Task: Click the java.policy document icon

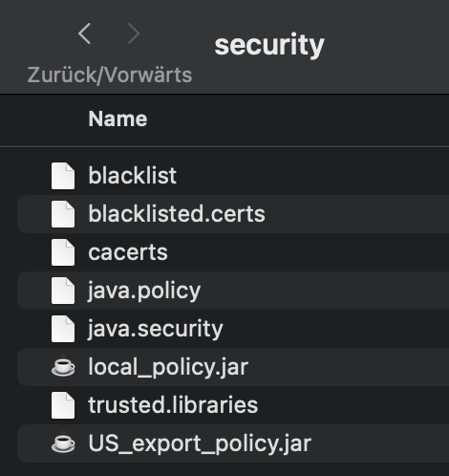Action: [x=63, y=291]
